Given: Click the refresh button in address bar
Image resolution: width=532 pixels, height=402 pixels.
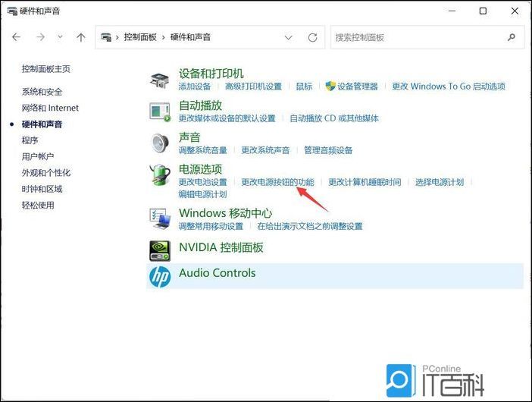Looking at the screenshot, I should tap(312, 37).
